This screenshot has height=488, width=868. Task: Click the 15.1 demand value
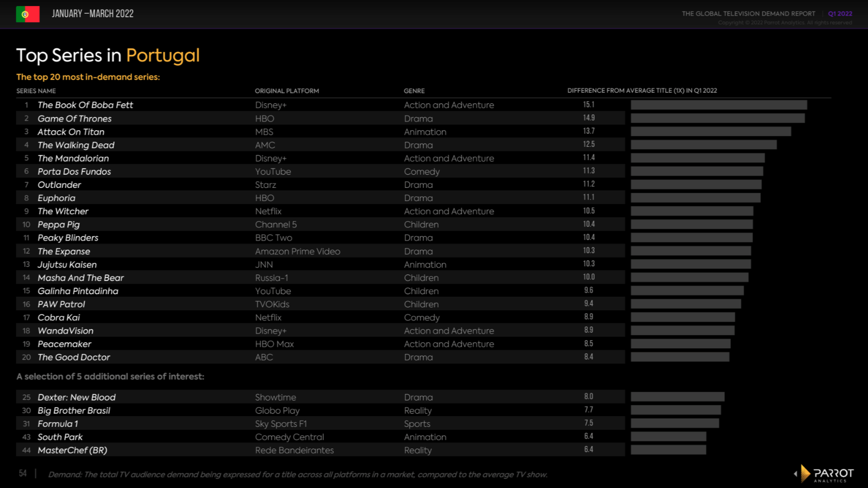tap(588, 105)
